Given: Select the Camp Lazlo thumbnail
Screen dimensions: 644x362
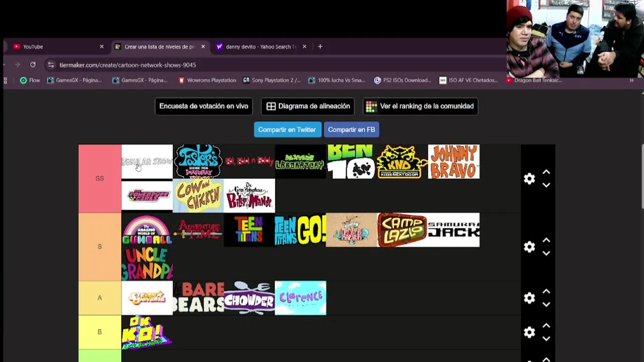Looking at the screenshot, I should click(x=403, y=230).
